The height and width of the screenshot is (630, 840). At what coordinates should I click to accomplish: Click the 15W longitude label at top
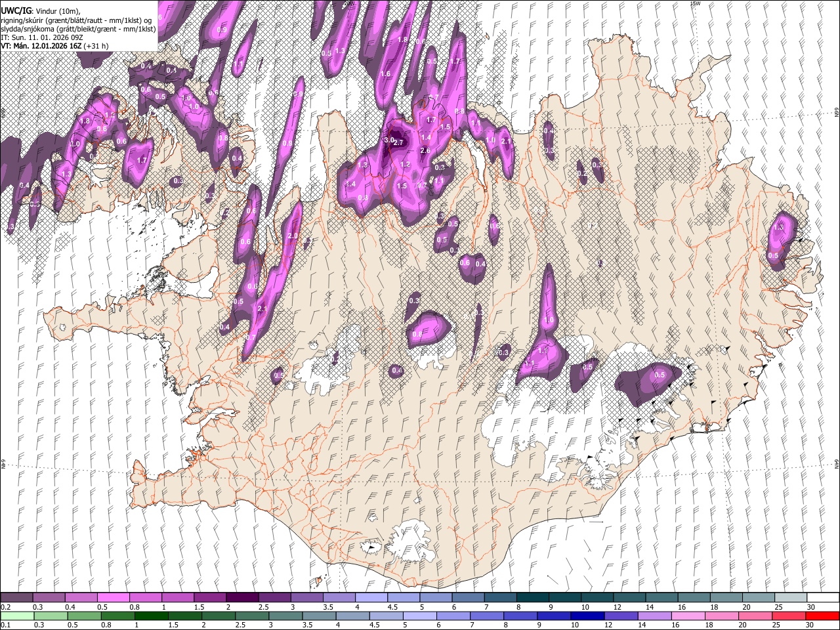pos(695,3)
